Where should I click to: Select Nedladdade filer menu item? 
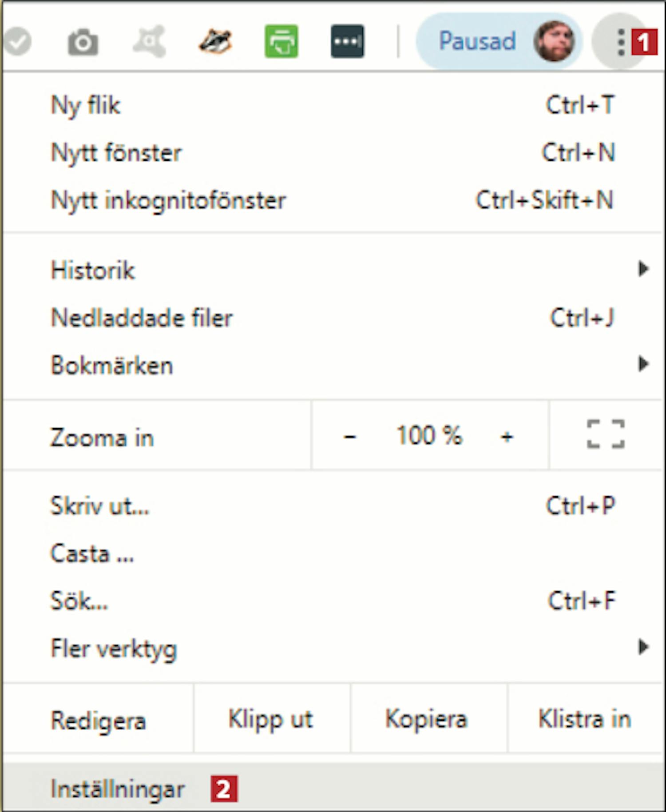coord(142,318)
